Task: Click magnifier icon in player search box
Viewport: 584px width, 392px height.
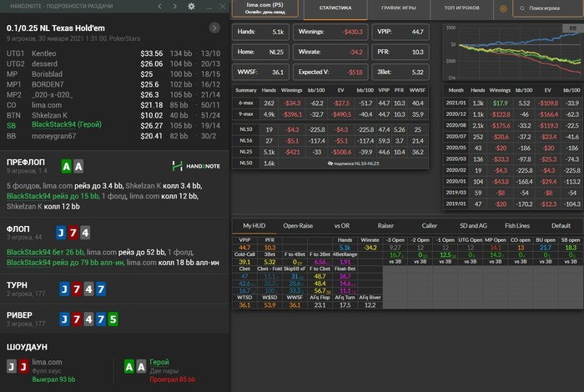Action: pos(522,8)
